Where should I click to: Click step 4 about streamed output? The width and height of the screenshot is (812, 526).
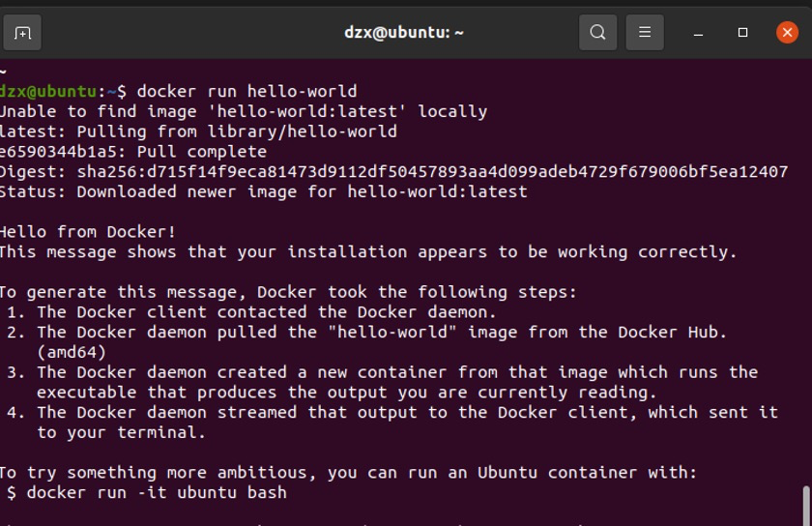click(406, 413)
